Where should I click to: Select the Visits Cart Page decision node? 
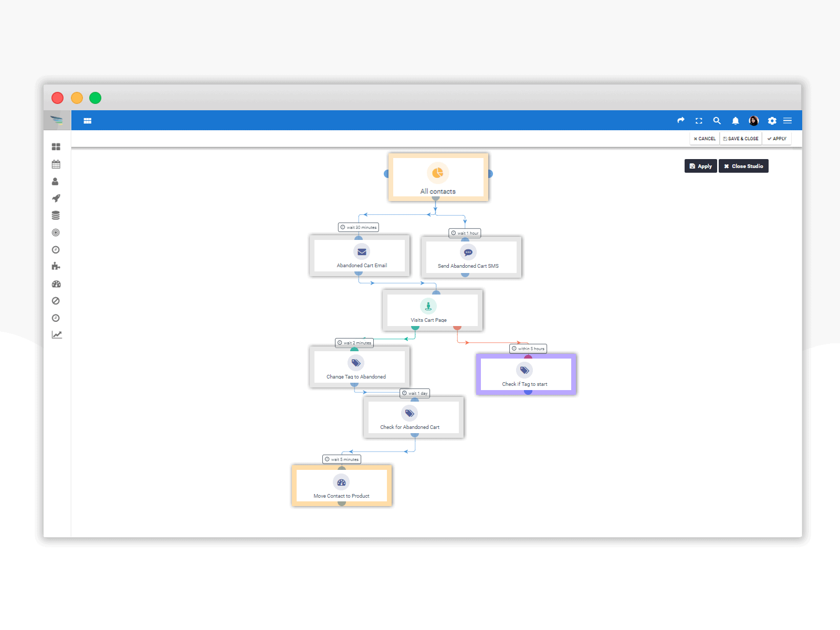[433, 310]
